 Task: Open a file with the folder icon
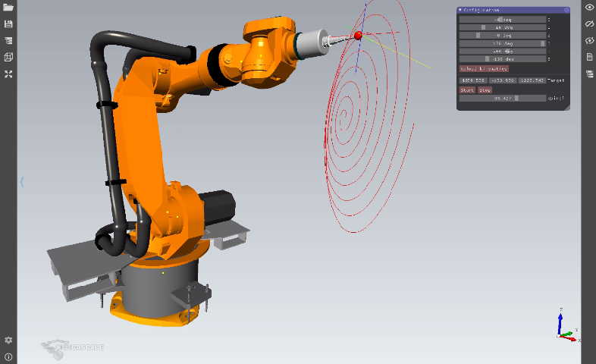click(8, 7)
